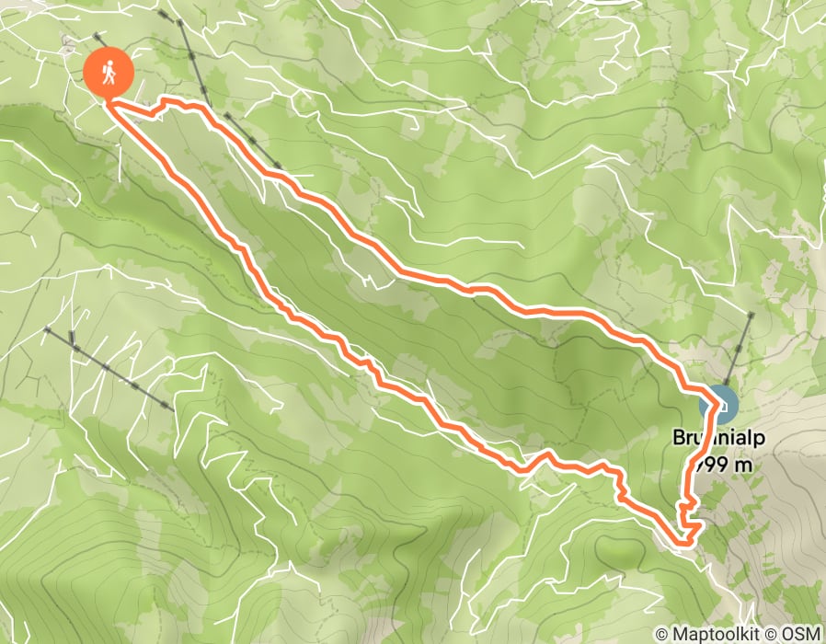
Task: Click the dark forest strip between route branches
Action: click(400, 316)
